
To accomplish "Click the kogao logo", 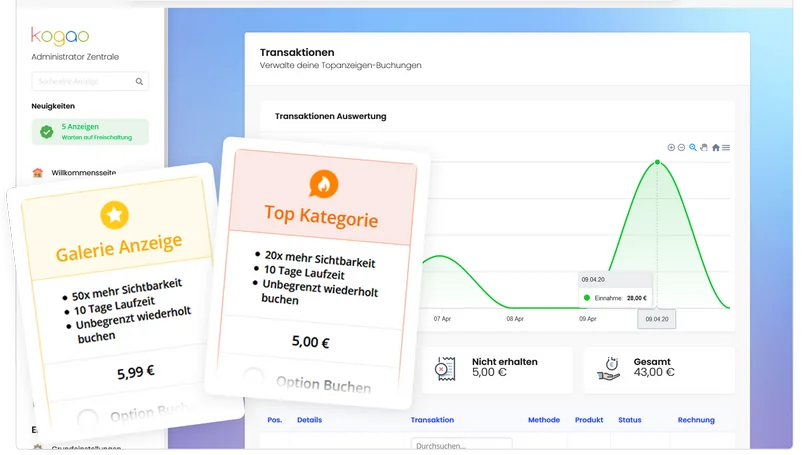I will pyautogui.click(x=60, y=36).
